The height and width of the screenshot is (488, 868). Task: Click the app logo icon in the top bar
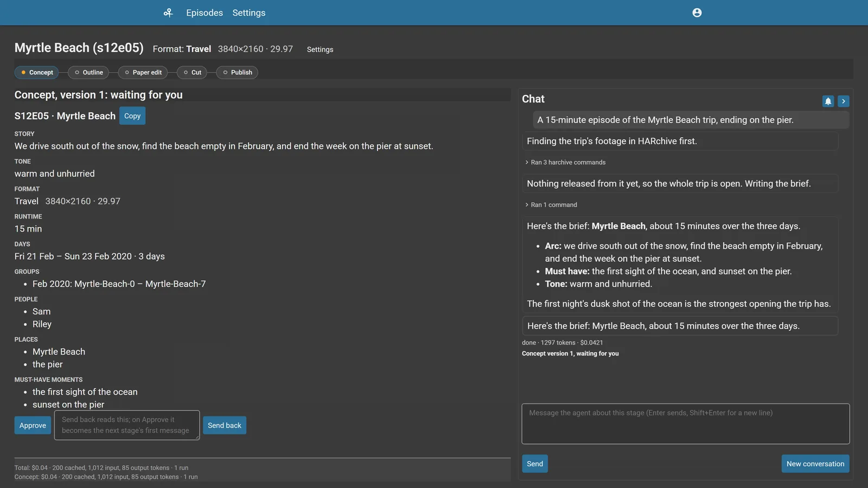coord(168,12)
